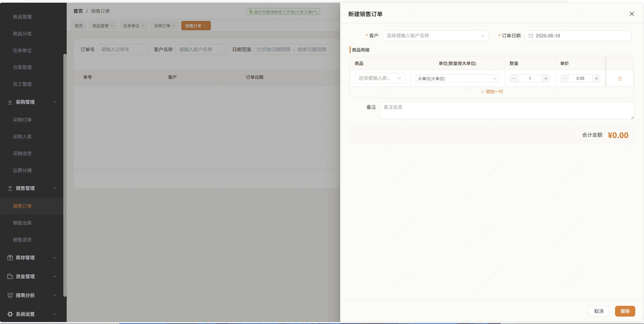The height and width of the screenshot is (324, 644).
Task: Open 采购退货 in the sidebar
Action: tap(22, 154)
